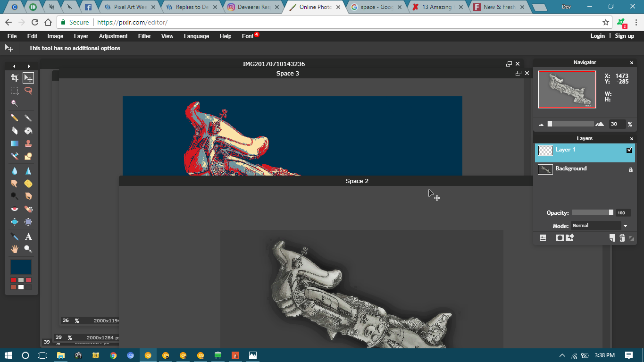Viewport: 644px width, 362px height.
Task: Select the Brush tool
Action: click(28, 118)
